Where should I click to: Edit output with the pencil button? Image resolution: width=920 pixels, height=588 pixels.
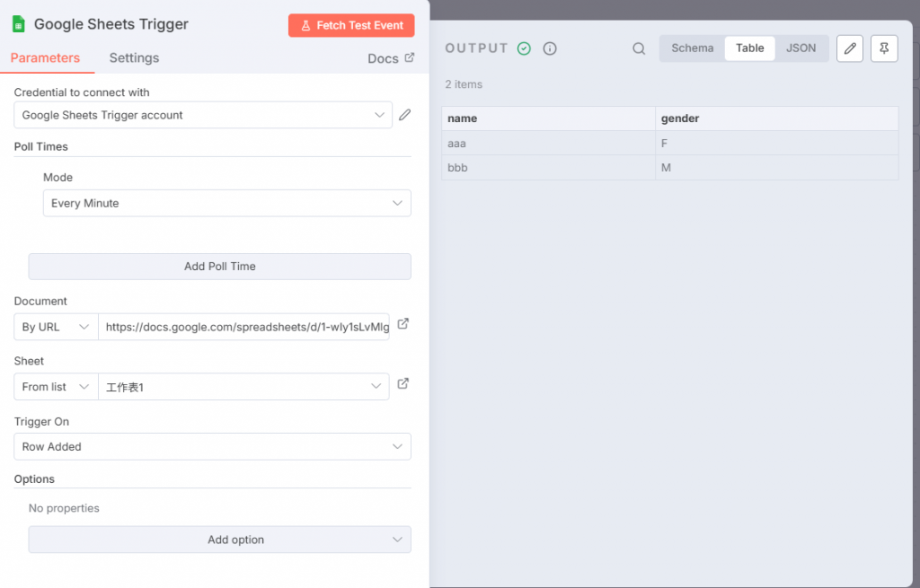(850, 48)
